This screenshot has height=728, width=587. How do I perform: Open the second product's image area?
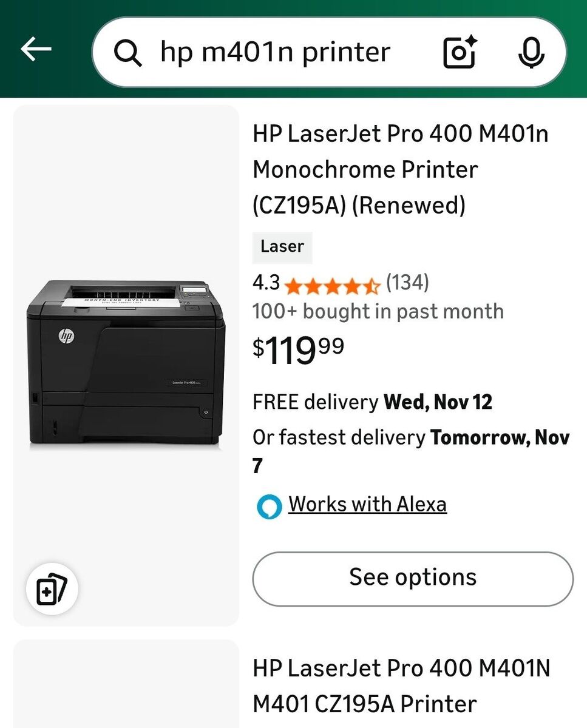click(126, 684)
